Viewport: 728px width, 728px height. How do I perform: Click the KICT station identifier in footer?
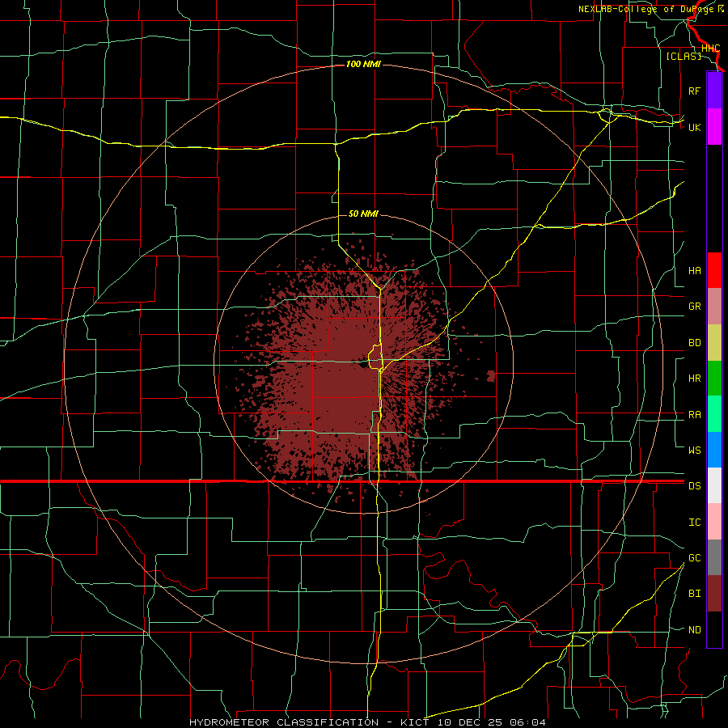pyautogui.click(x=415, y=722)
